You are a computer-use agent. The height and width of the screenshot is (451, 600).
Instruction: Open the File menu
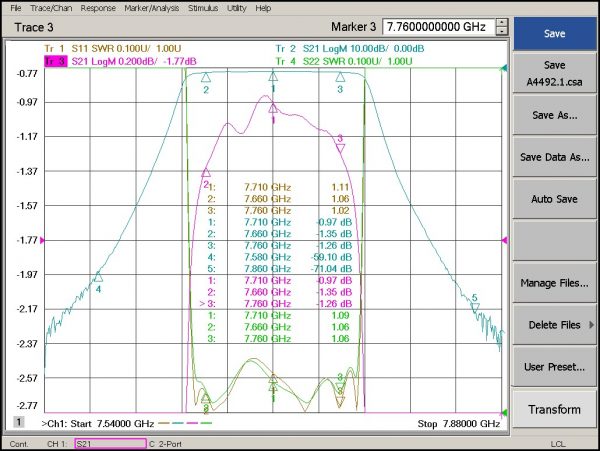click(16, 7)
